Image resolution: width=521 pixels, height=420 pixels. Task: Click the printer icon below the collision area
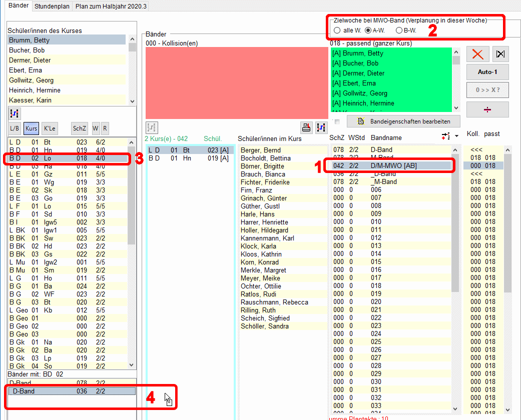click(306, 128)
